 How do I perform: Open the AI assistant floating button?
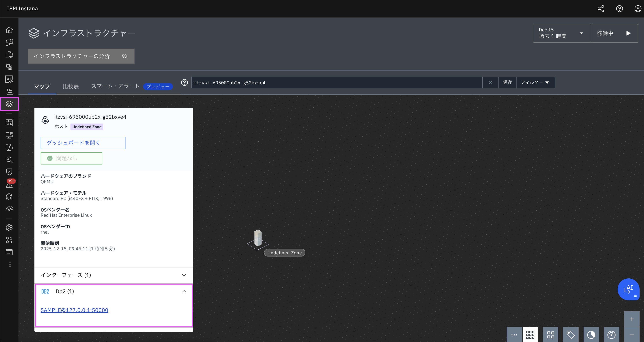pyautogui.click(x=628, y=289)
